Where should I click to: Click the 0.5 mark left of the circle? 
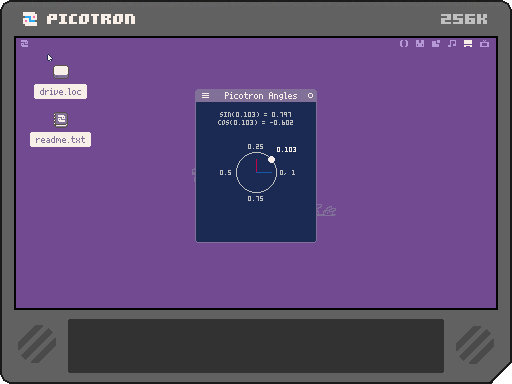point(225,173)
